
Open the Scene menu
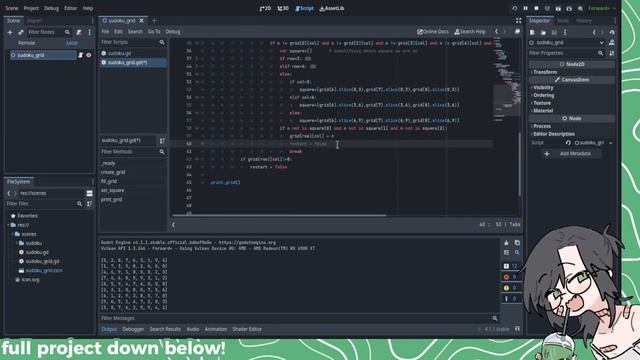tap(12, 8)
